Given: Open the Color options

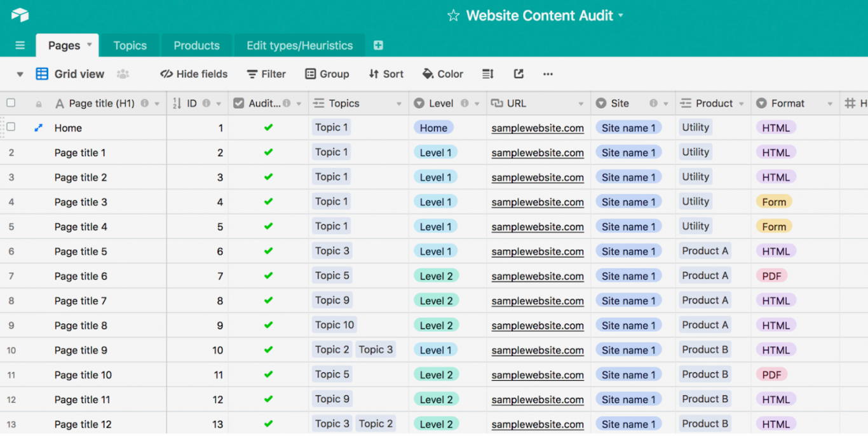Looking at the screenshot, I should point(443,74).
